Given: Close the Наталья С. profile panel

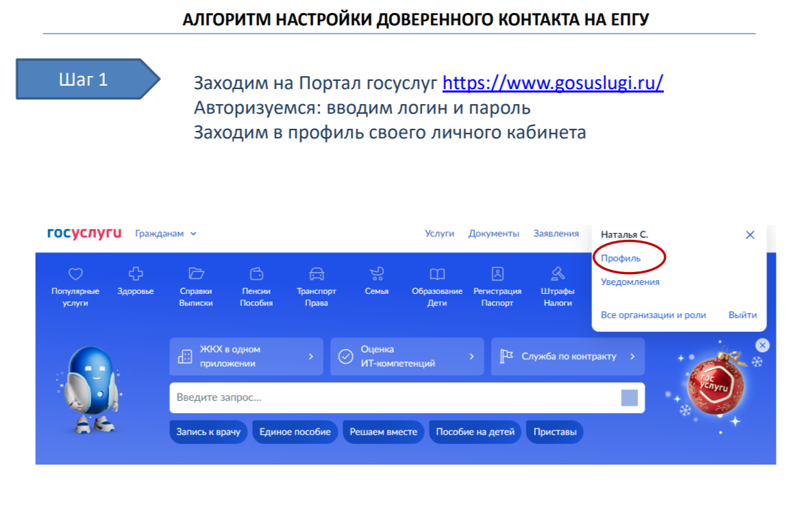Looking at the screenshot, I should [x=749, y=234].
